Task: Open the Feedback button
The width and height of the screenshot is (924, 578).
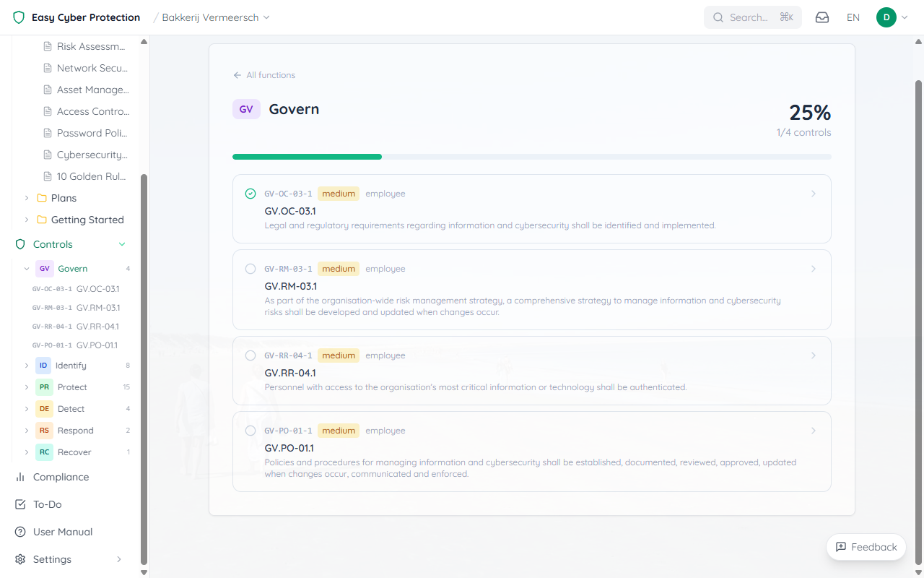Action: coord(866,547)
